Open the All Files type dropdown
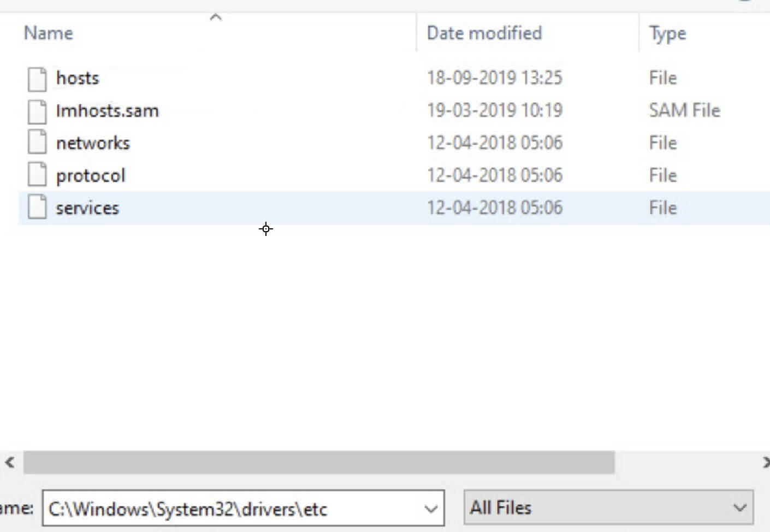This screenshot has height=532, width=770. tap(608, 508)
